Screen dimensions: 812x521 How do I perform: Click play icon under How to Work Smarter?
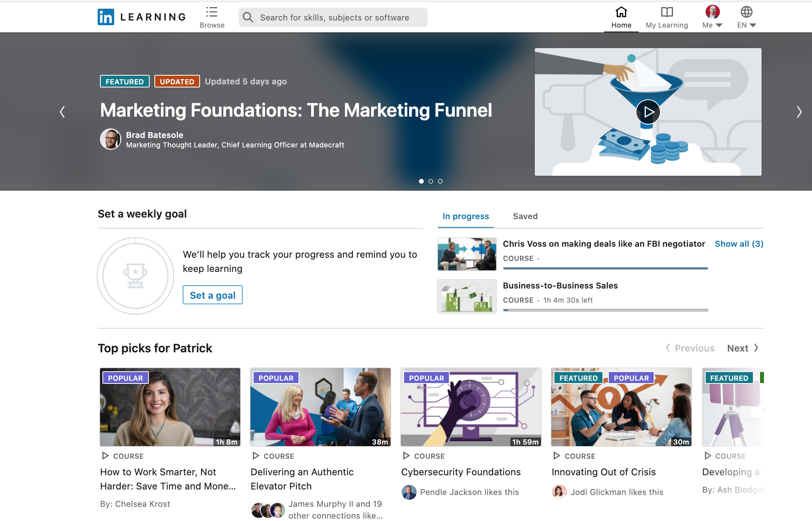[105, 456]
